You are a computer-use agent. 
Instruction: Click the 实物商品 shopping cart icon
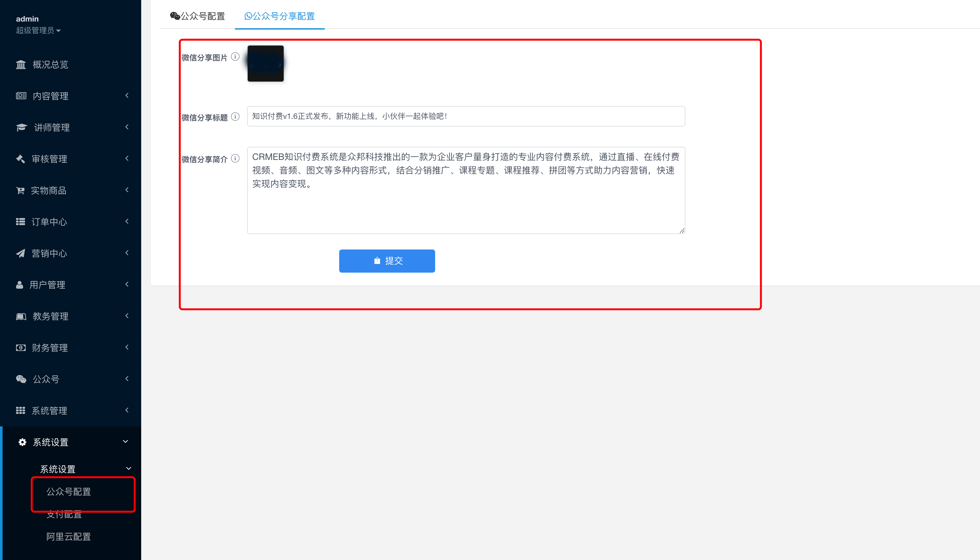20,190
